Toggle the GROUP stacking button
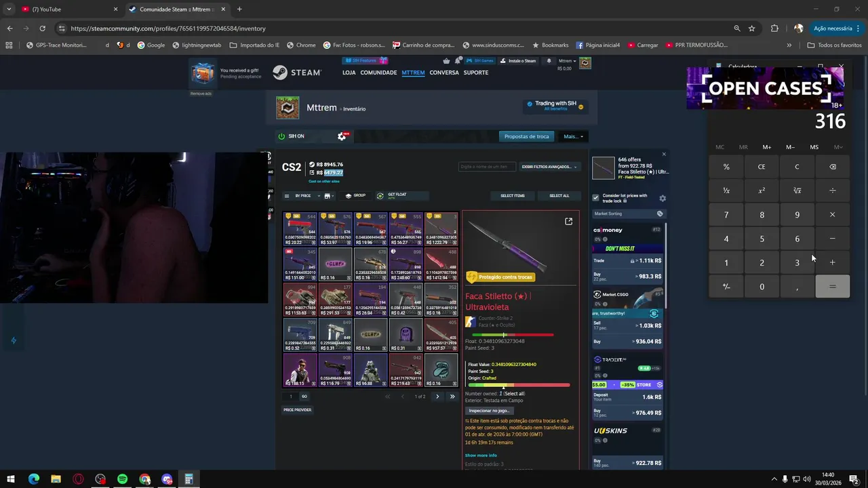The image size is (868, 488). tap(355, 196)
